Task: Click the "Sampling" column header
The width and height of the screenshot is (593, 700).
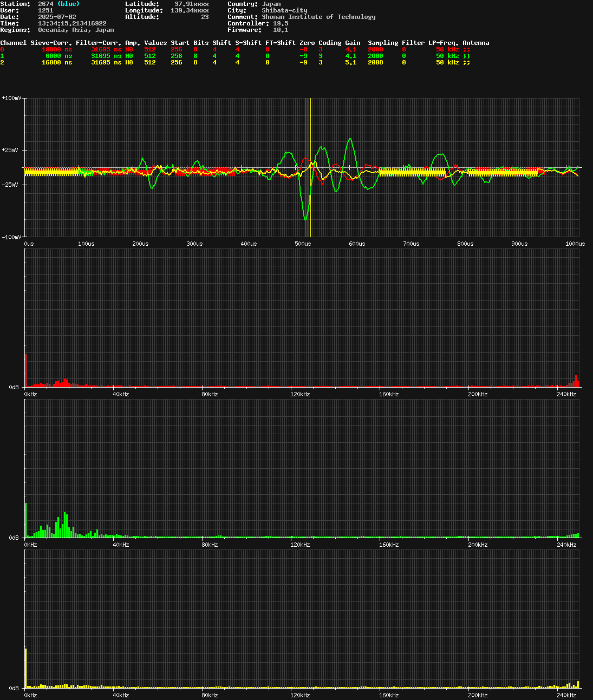Action: [x=383, y=43]
